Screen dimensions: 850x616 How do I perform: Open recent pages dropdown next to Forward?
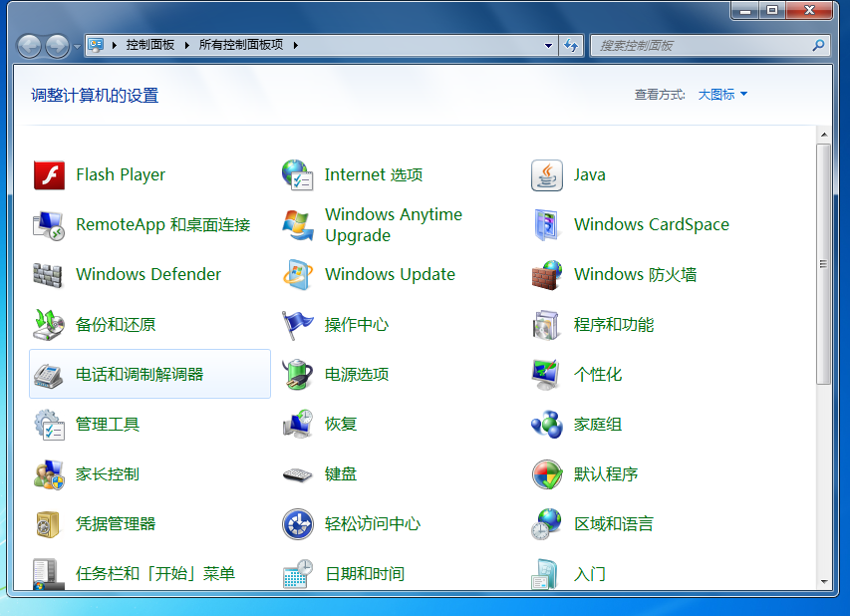click(x=77, y=46)
